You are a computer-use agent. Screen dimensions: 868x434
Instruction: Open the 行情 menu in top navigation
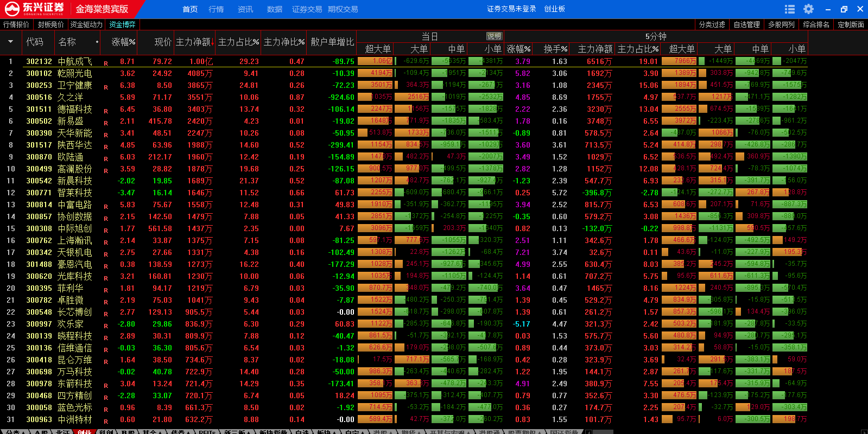(216, 9)
